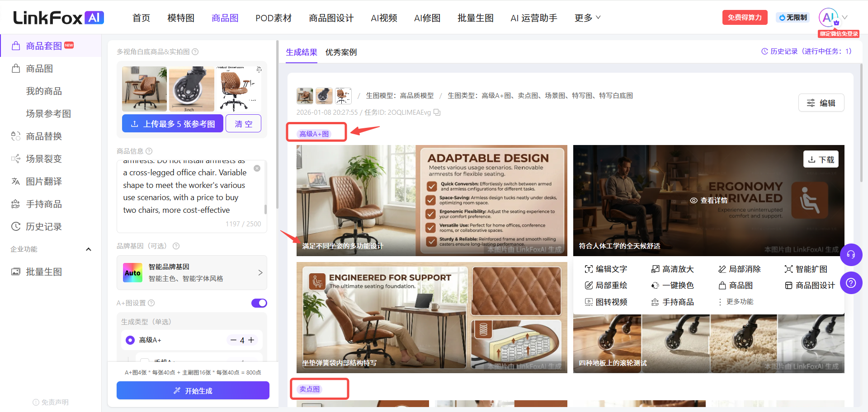
Task: Collapse the 企业功能 sidebar section
Action: click(89, 249)
